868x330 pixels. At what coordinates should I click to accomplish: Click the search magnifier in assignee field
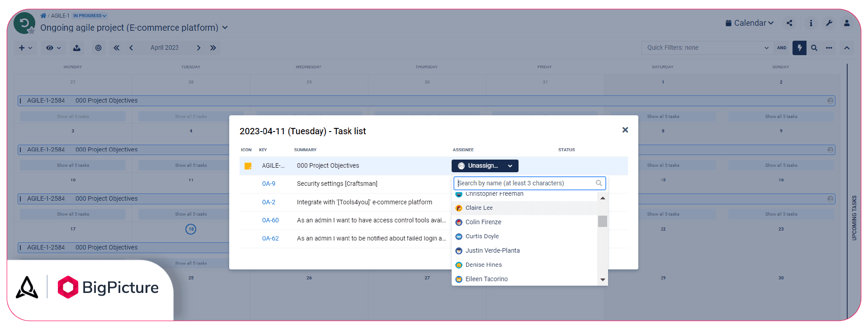(599, 183)
